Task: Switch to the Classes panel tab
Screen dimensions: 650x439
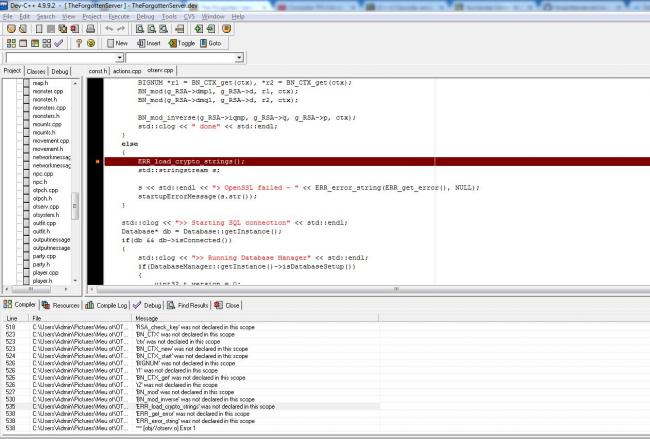Action: (x=36, y=71)
